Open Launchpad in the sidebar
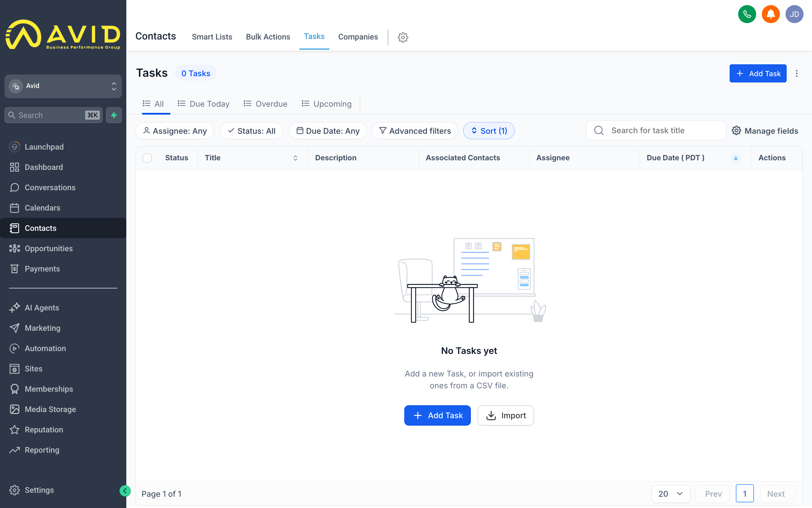The image size is (812, 508). (x=63, y=147)
